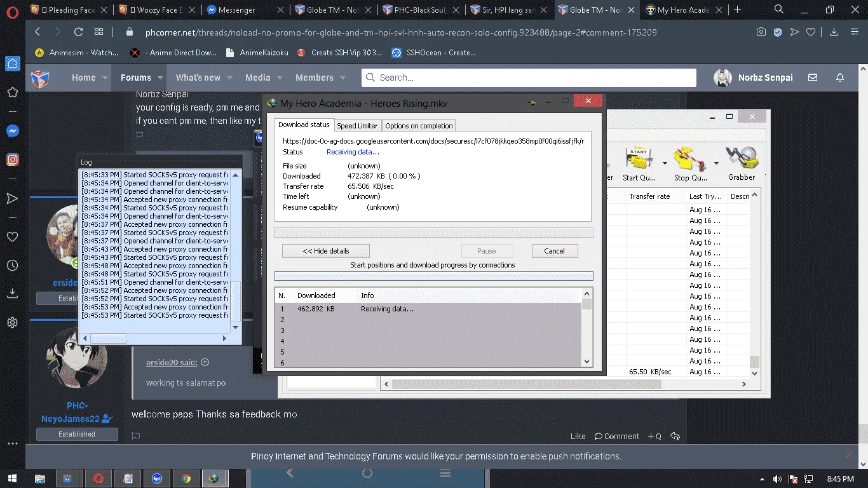
Task: Switch to the Speed Limiter tab
Action: click(x=357, y=126)
